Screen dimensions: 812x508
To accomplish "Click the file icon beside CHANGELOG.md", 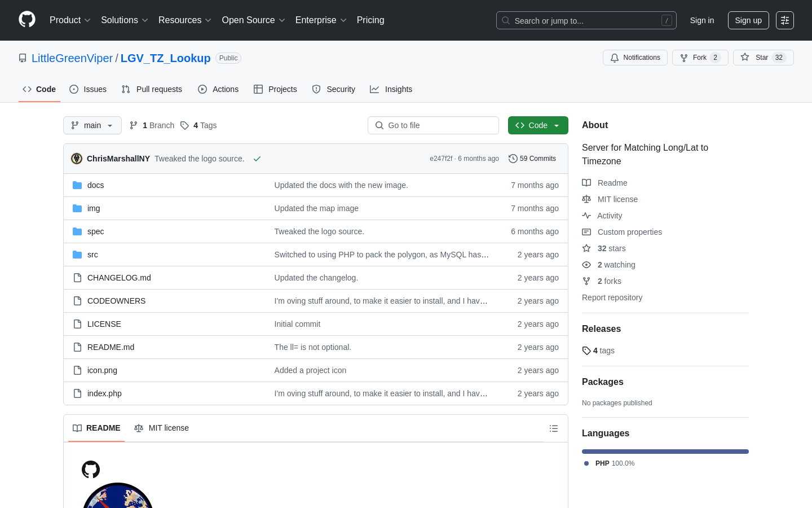I will pyautogui.click(x=77, y=278).
